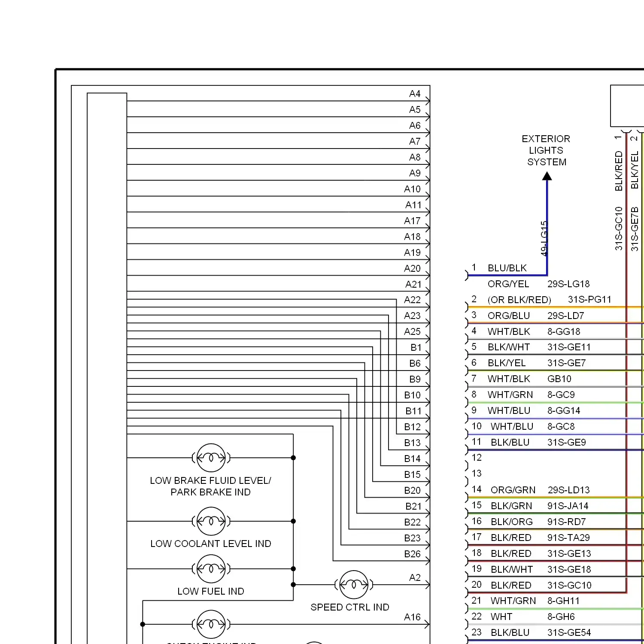Select the EXTERIOR LIGHTS SYSTEM label
Viewport: 644px width, 644px height.
546,150
